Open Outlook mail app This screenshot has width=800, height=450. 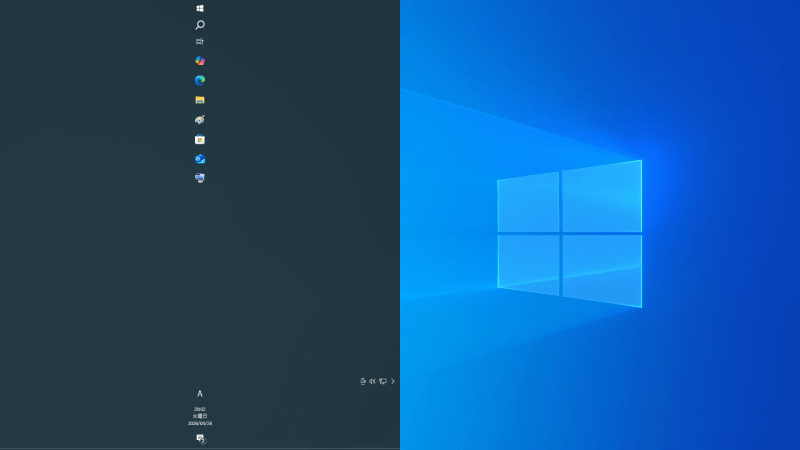[200, 159]
